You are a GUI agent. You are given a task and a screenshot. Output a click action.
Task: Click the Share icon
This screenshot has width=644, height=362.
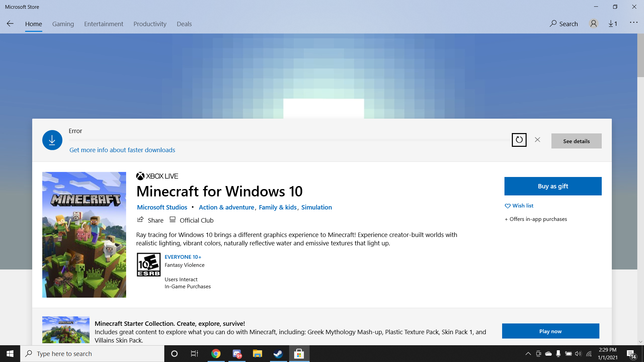coord(141,220)
